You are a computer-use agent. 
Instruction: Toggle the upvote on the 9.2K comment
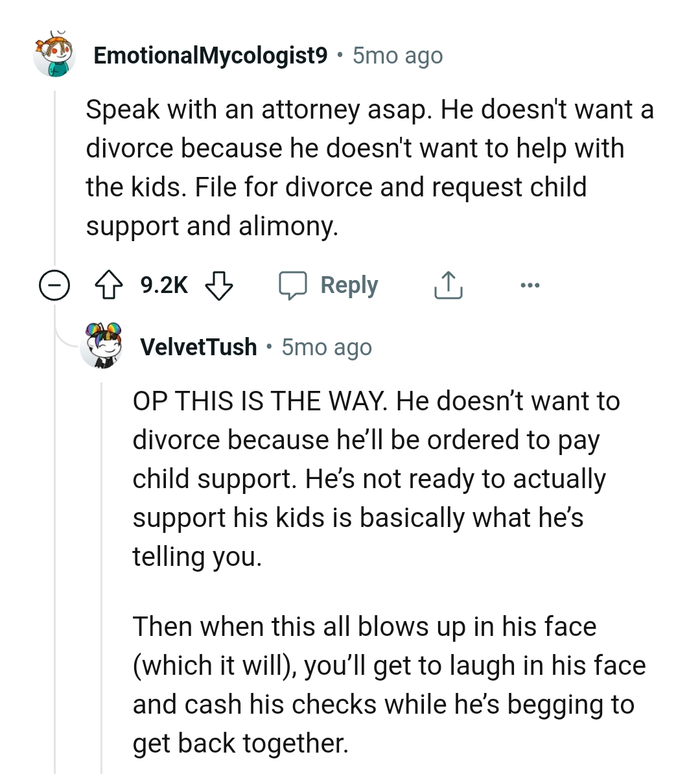pos(110,284)
